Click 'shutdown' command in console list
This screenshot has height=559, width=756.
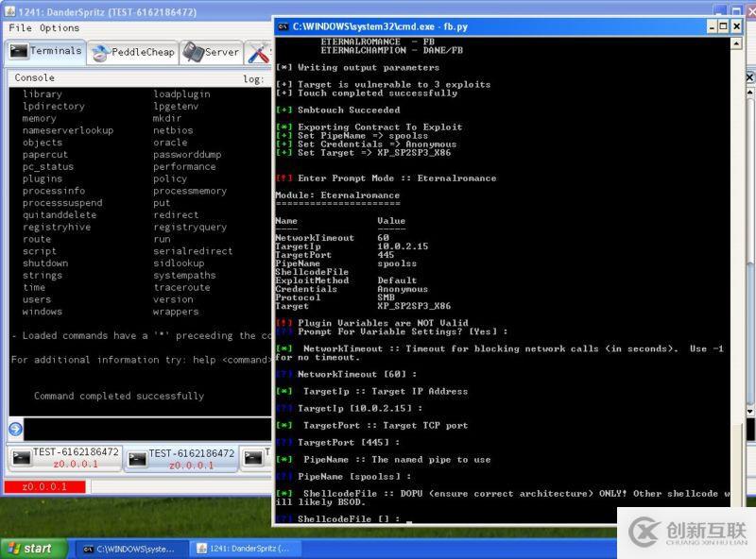pos(45,263)
